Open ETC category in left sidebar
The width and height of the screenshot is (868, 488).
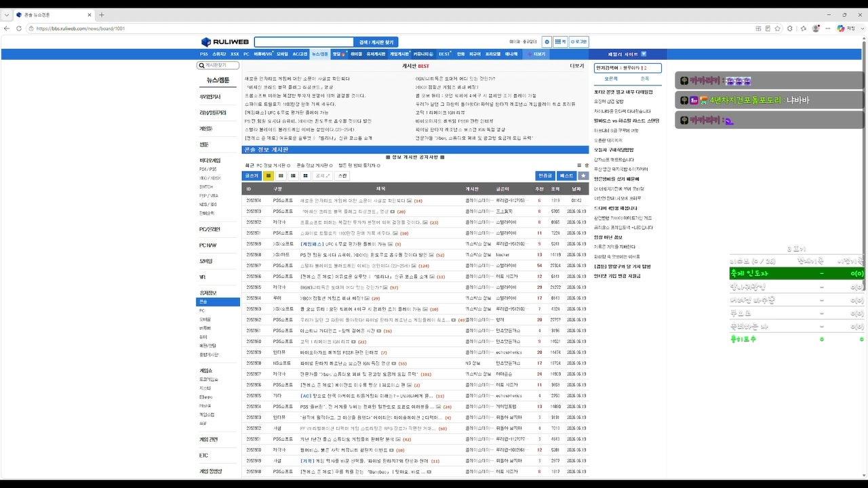[x=203, y=455]
